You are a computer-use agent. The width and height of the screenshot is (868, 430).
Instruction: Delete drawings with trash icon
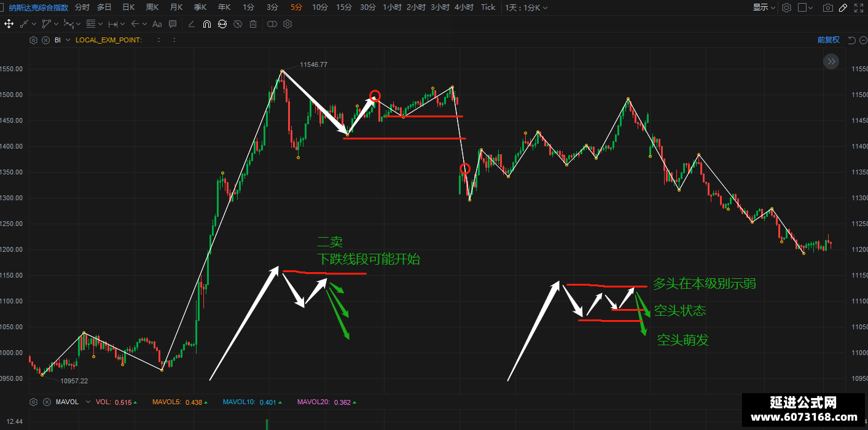(253, 24)
